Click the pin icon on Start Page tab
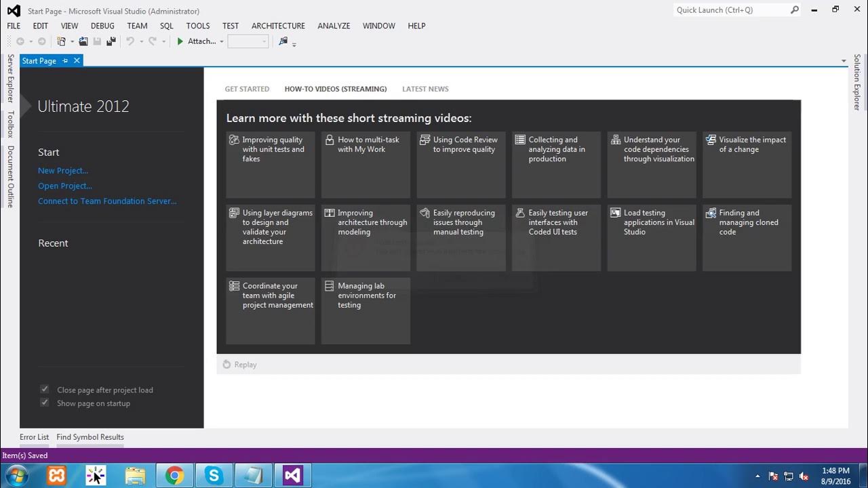868x488 pixels. 65,60
